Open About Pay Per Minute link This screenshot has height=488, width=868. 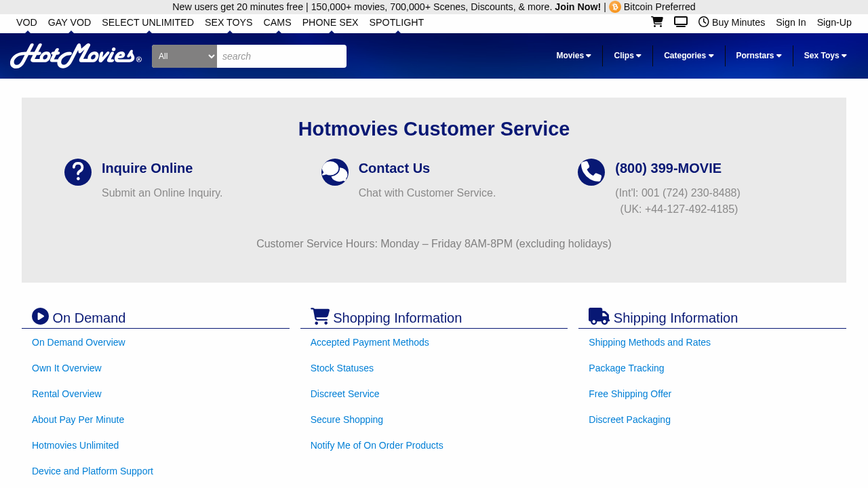(78, 420)
